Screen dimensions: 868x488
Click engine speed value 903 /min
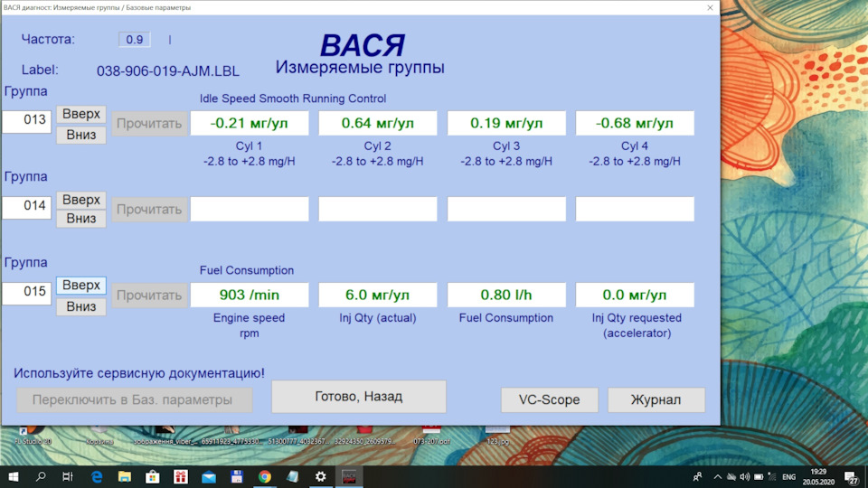pos(250,295)
